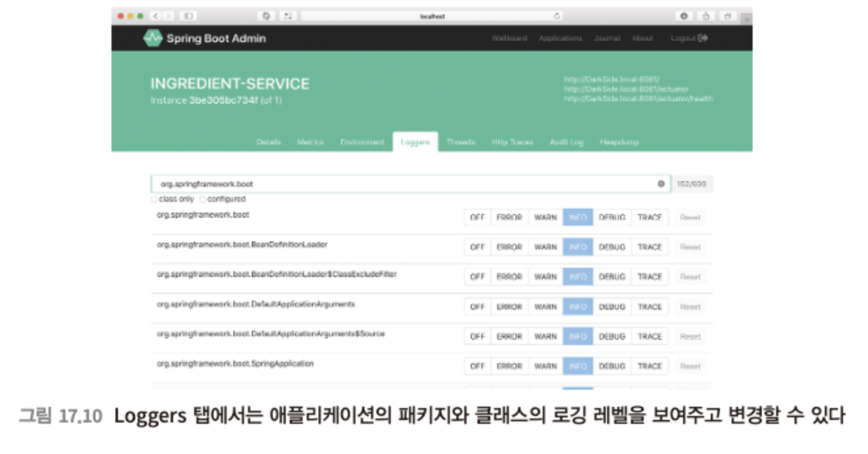Reset the BeanDefinitionLoader class logger

(x=690, y=247)
